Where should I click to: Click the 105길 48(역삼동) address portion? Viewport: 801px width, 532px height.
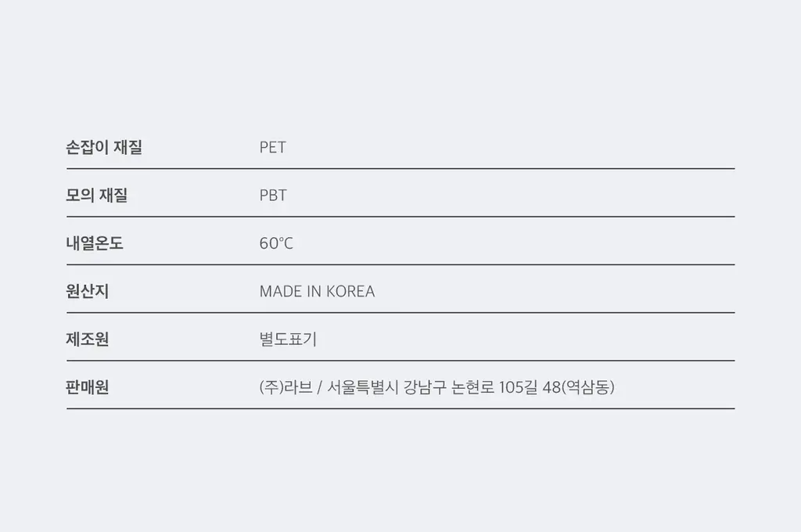557,387
